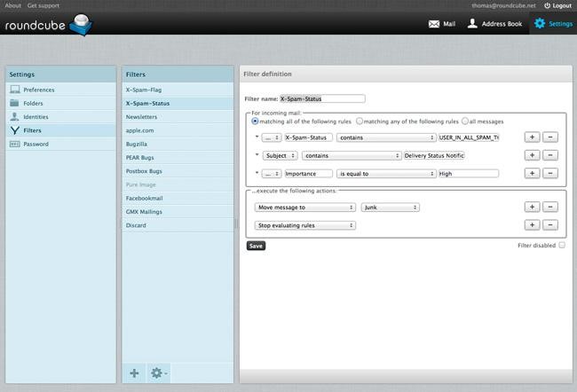The width and height of the screenshot is (577, 392).
Task: Expand the Junk folder dropdown
Action: [x=391, y=207]
